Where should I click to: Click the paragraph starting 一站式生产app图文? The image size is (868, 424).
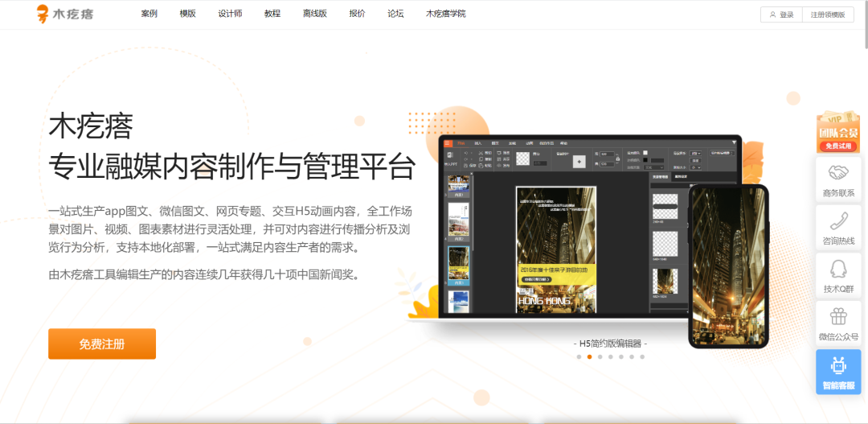click(x=231, y=229)
